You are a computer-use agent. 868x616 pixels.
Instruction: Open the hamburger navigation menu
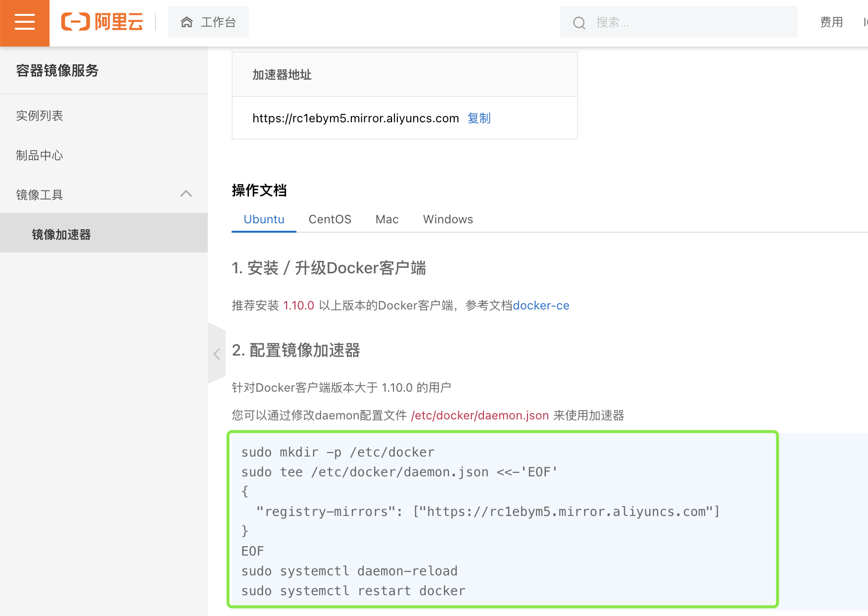tap(25, 23)
